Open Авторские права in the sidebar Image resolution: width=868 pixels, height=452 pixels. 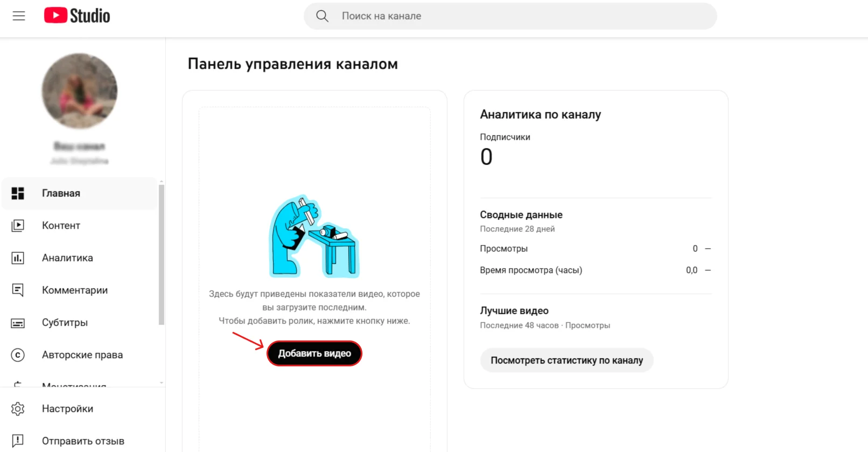82,355
